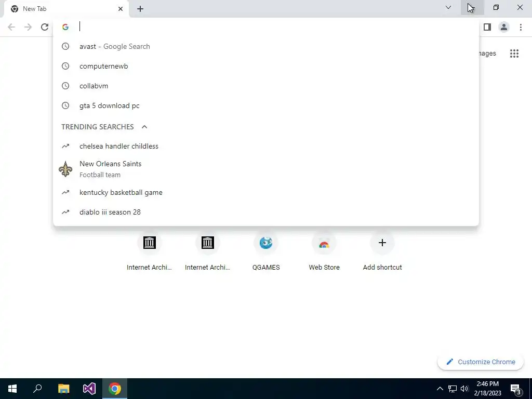
Task: Select 'gta 5 download pc' suggestion
Action: click(266, 105)
